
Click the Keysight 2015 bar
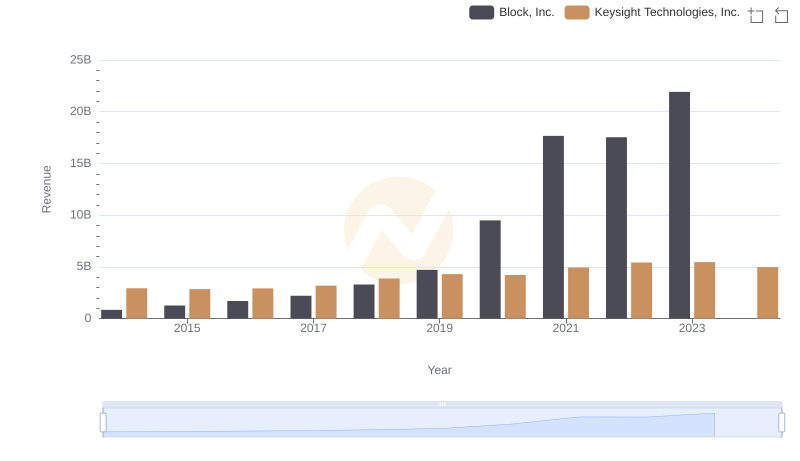coord(199,304)
